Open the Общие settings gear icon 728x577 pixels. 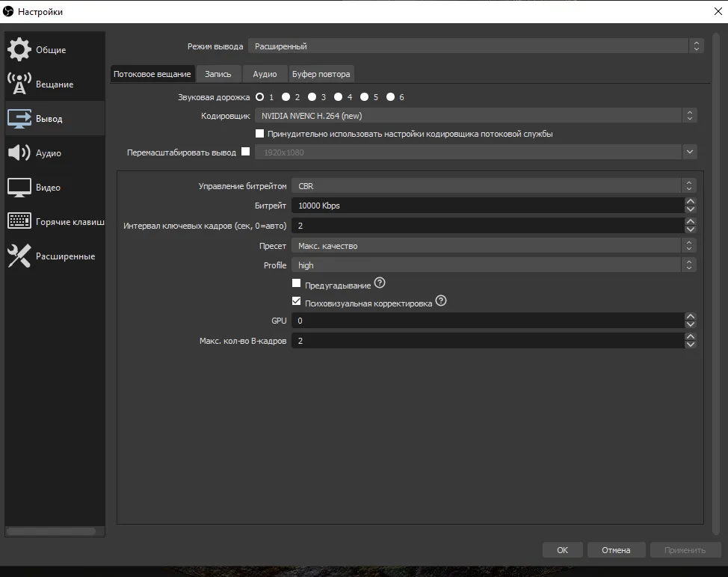(19, 49)
